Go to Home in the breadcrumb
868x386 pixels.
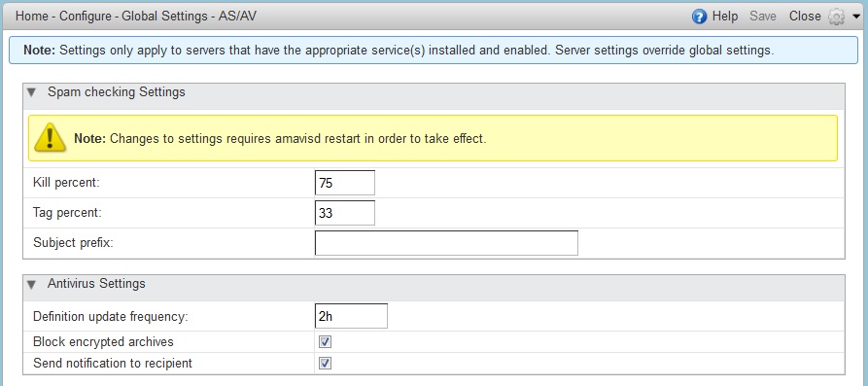(x=31, y=17)
